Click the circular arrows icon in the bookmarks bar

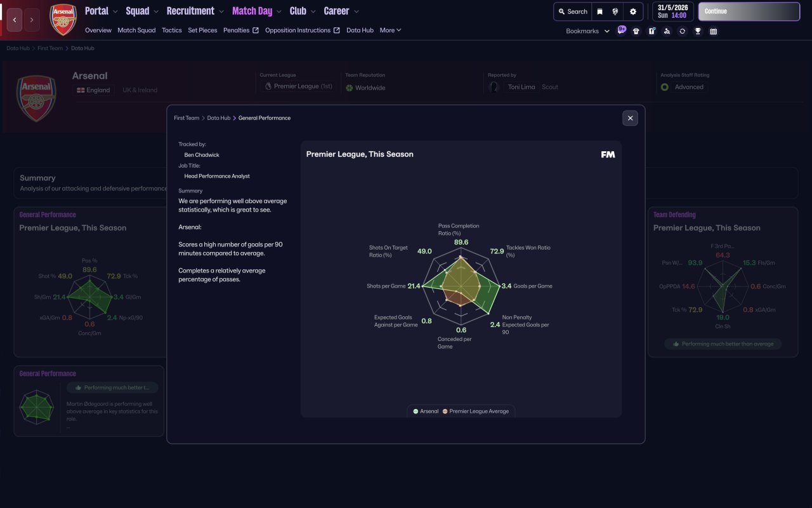[x=682, y=31]
